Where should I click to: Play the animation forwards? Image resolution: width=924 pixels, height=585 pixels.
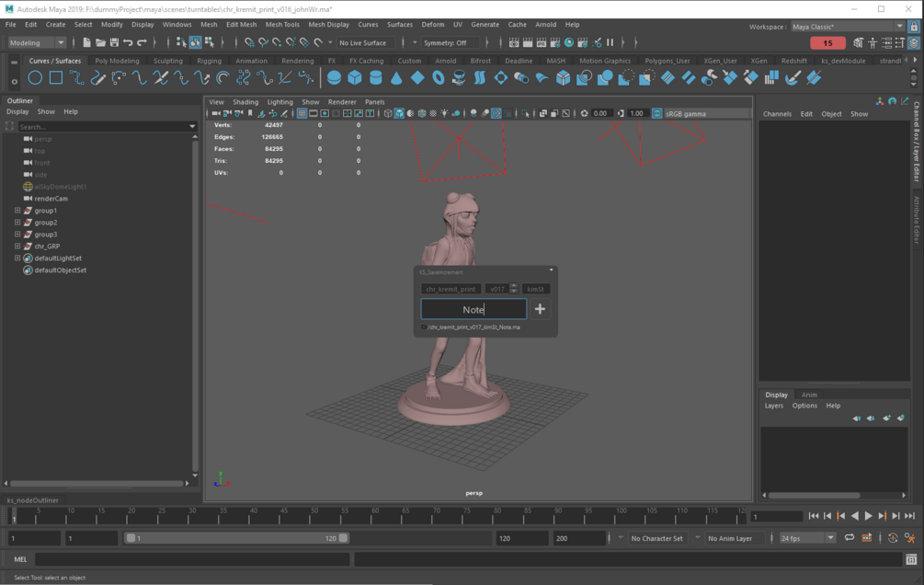868,516
